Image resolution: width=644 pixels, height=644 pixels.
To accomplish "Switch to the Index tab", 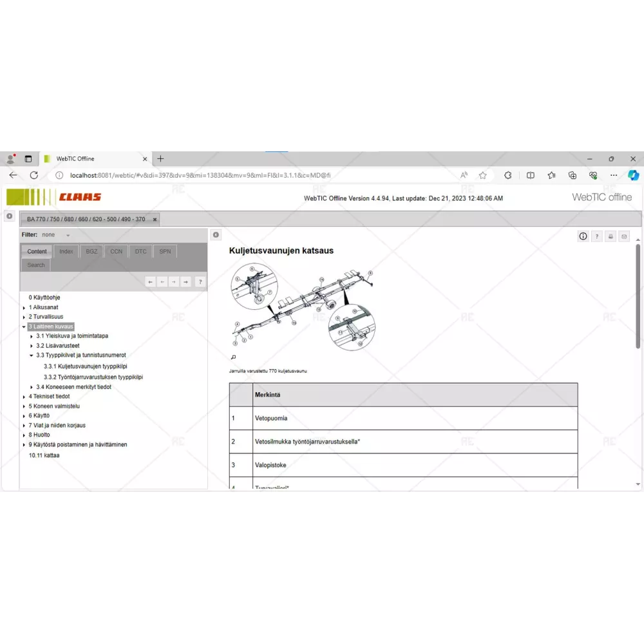I will click(x=66, y=251).
